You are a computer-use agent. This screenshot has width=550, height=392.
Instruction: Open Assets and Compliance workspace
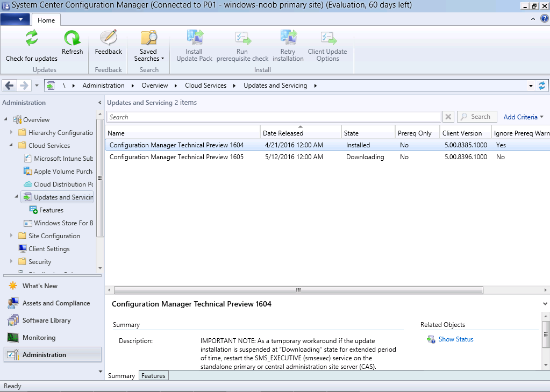53,303
